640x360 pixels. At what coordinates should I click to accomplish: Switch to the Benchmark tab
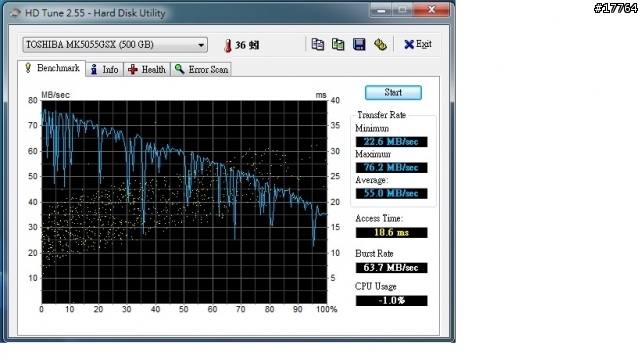[52, 68]
